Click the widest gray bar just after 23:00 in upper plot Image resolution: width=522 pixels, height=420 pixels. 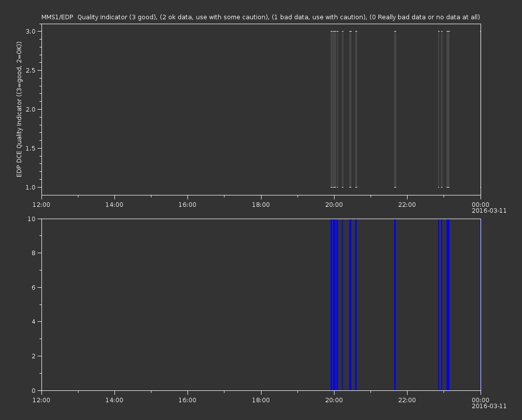click(x=448, y=109)
